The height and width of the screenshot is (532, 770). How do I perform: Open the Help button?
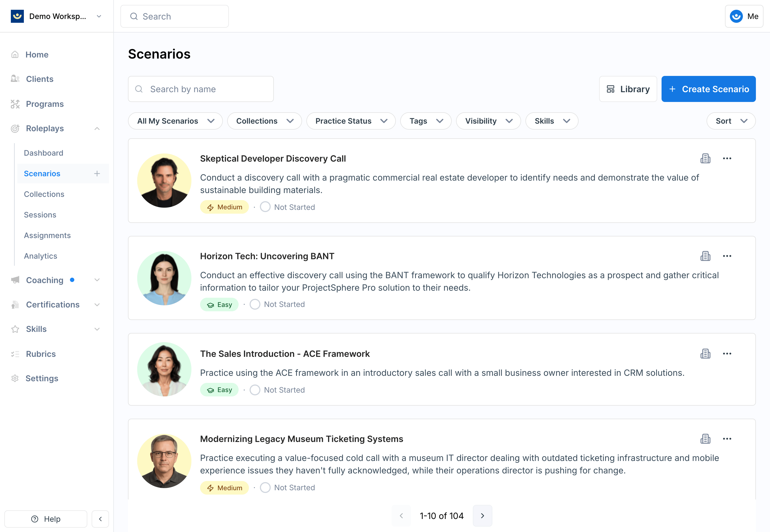click(46, 519)
